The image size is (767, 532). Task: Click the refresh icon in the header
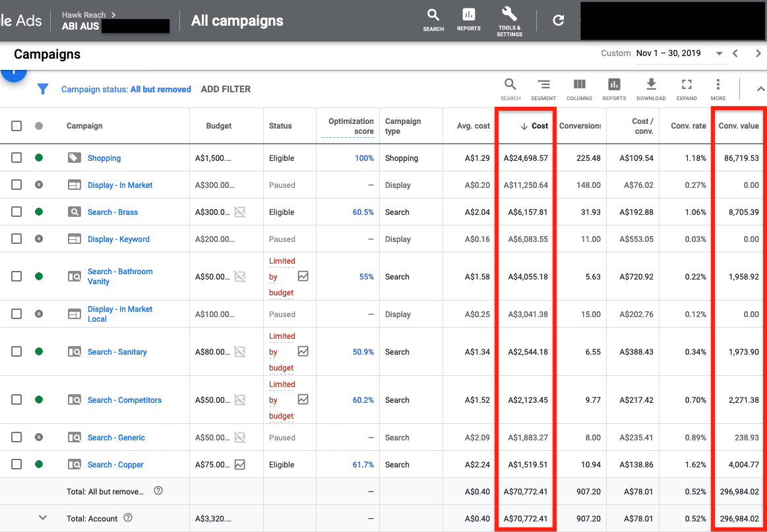(559, 20)
